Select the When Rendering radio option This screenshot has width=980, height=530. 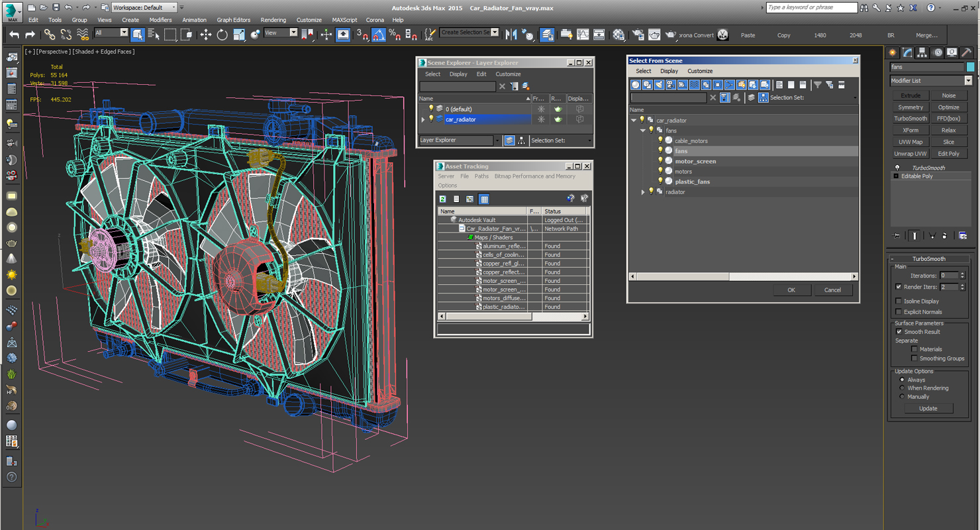coord(902,388)
